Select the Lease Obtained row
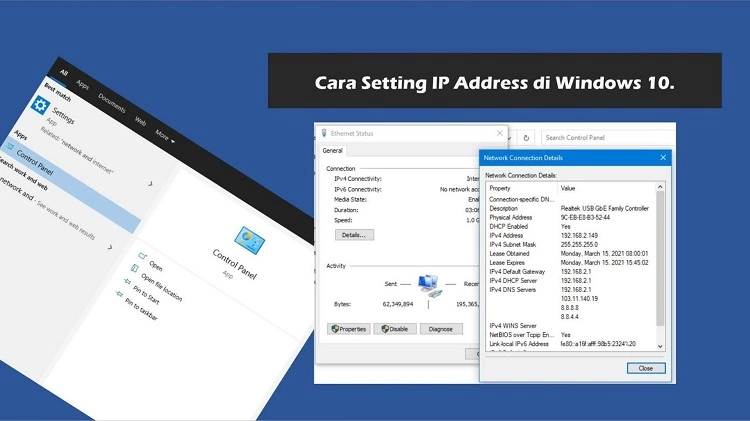 (x=571, y=254)
